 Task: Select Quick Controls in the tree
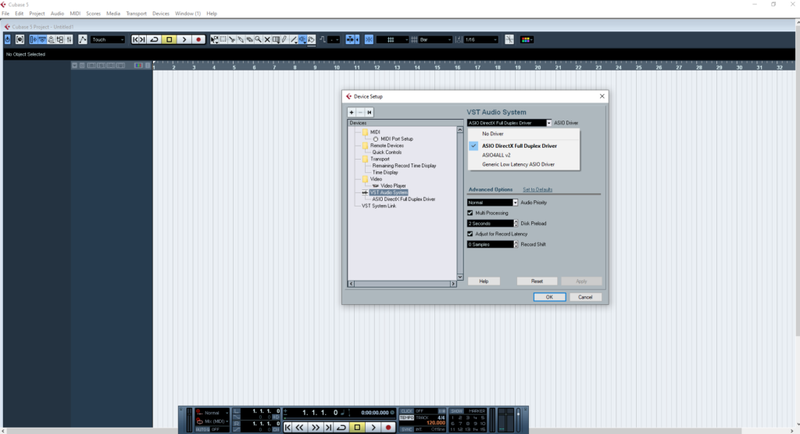point(387,152)
